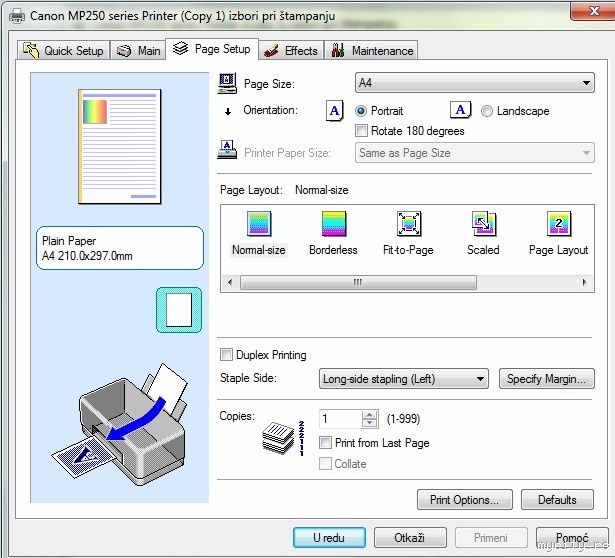Click the Printer Paper Size printer icon

pyautogui.click(x=227, y=150)
